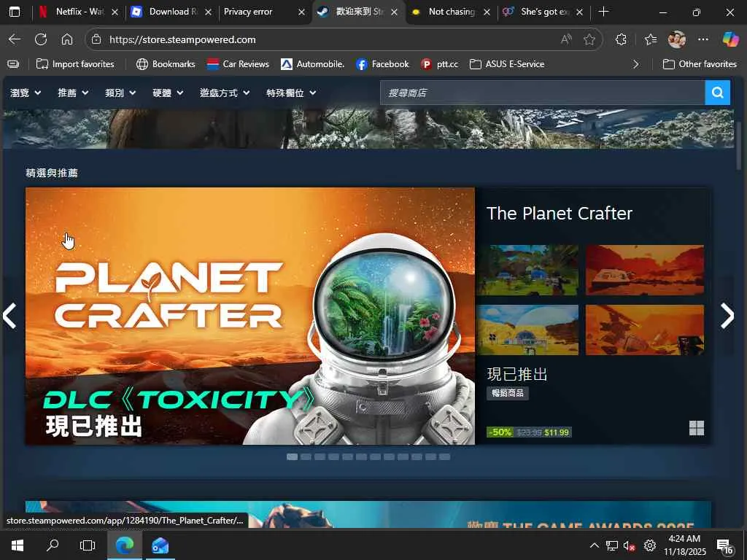The height and width of the screenshot is (560, 747).
Task: Click the page vertical scrollbar thumb
Action: pos(739,145)
